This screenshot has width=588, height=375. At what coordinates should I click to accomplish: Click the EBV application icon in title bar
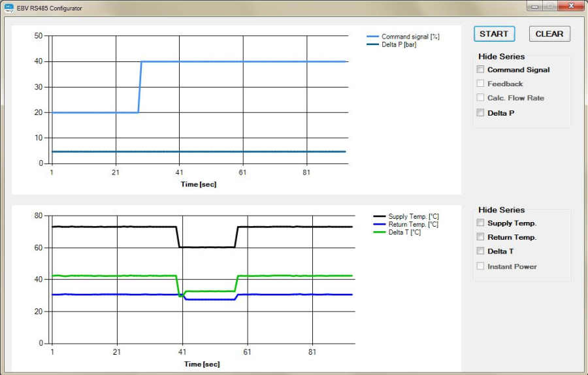click(x=9, y=7)
